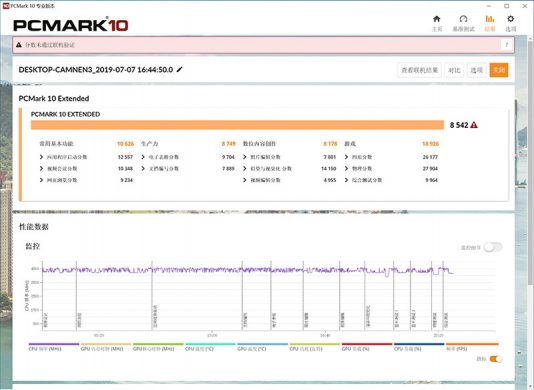Viewport: 534px width, 390px height.
Task: Click the compare button
Action: (454, 70)
